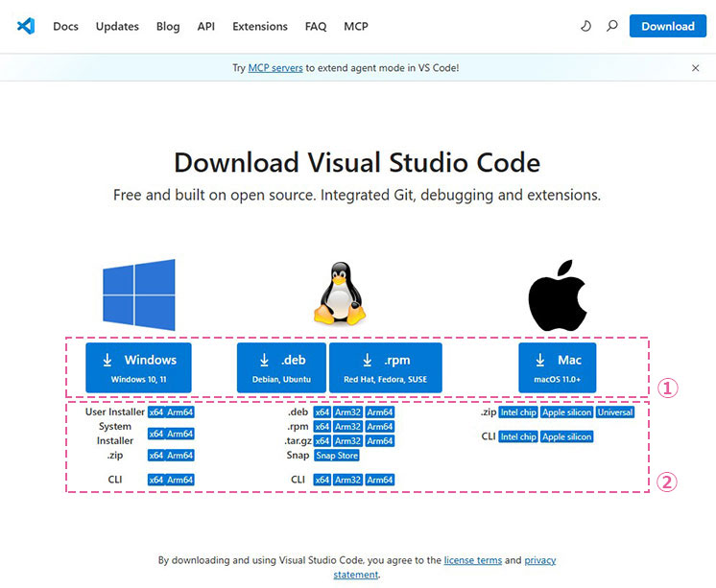Choose Windows CLI x64
Viewport: 716px width, 588px height.
(x=155, y=480)
